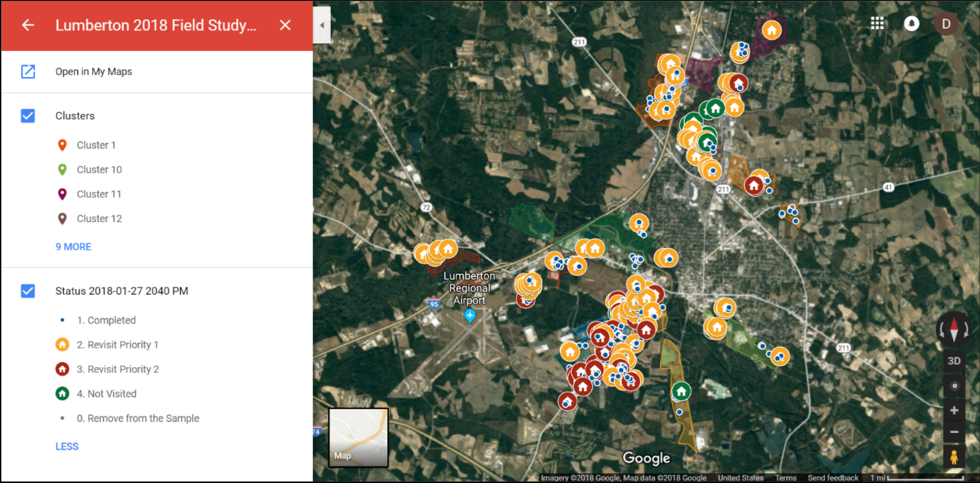Click the 4. Not Visited text

coord(107,394)
